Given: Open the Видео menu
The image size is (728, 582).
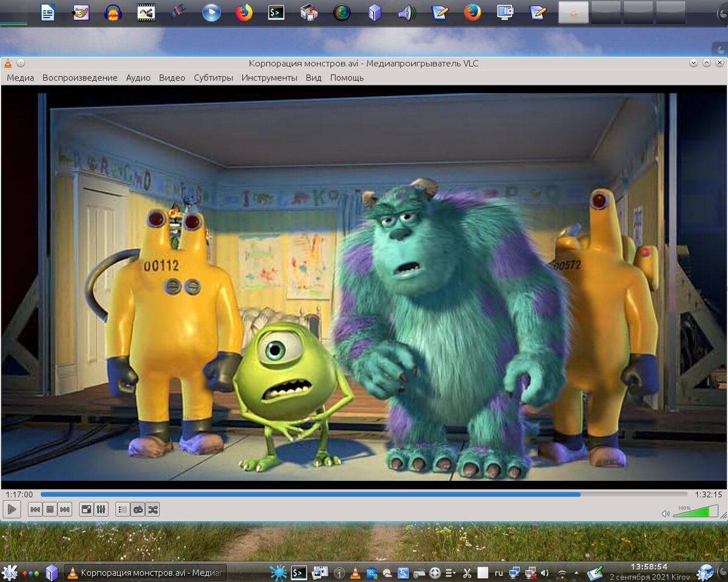Looking at the screenshot, I should tap(172, 78).
